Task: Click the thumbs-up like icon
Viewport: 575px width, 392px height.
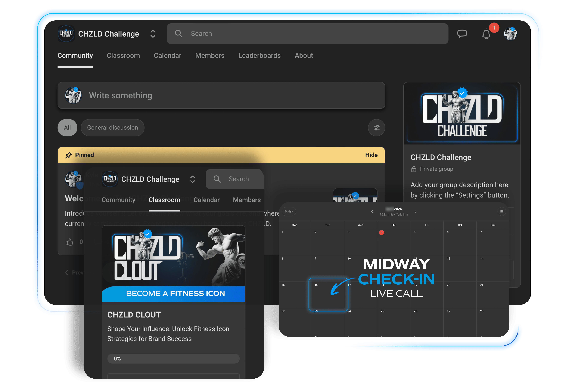Action: point(69,242)
